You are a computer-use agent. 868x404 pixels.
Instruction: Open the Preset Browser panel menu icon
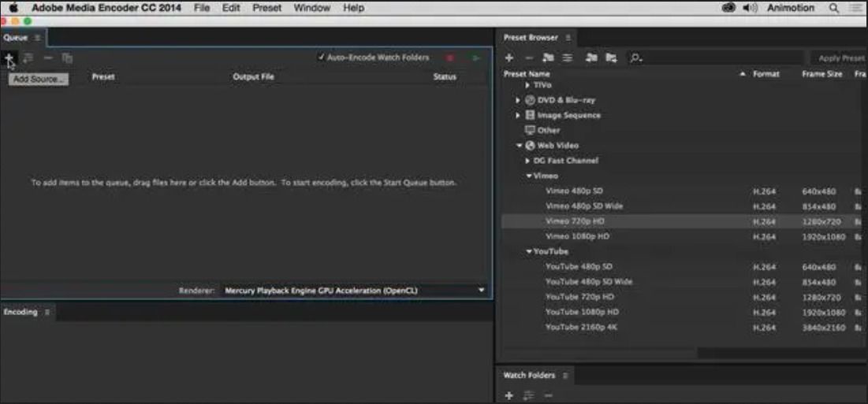pos(568,38)
